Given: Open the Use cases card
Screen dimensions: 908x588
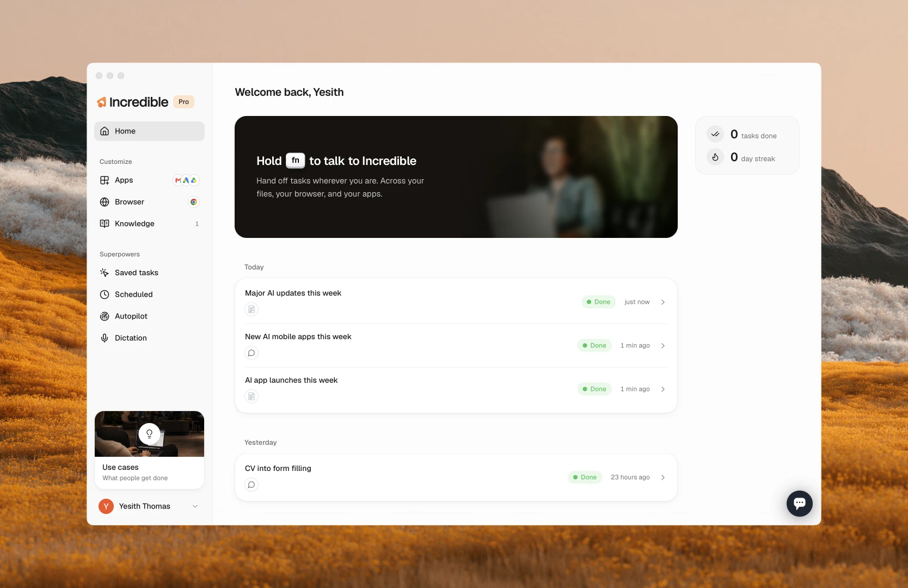Looking at the screenshot, I should click(x=149, y=450).
